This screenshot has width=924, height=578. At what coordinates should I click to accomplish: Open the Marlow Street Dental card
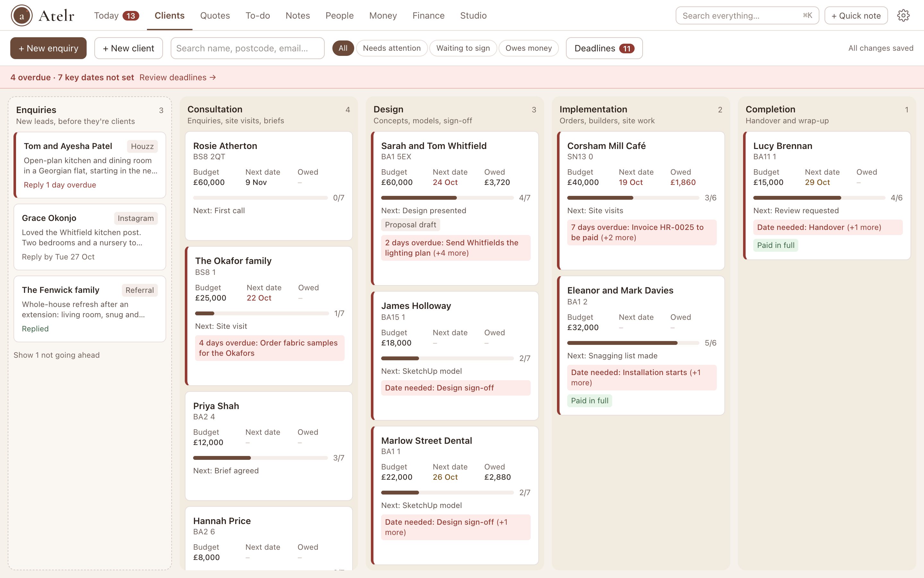tap(455, 495)
